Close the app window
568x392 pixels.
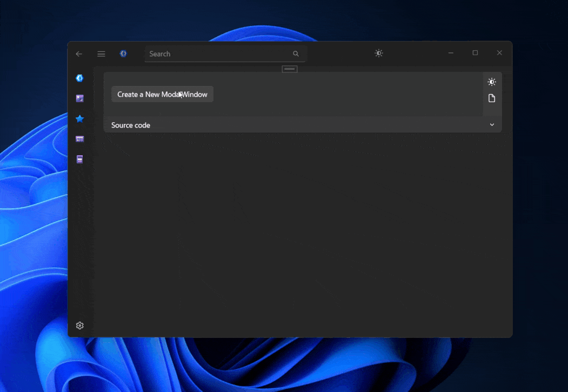pyautogui.click(x=499, y=53)
